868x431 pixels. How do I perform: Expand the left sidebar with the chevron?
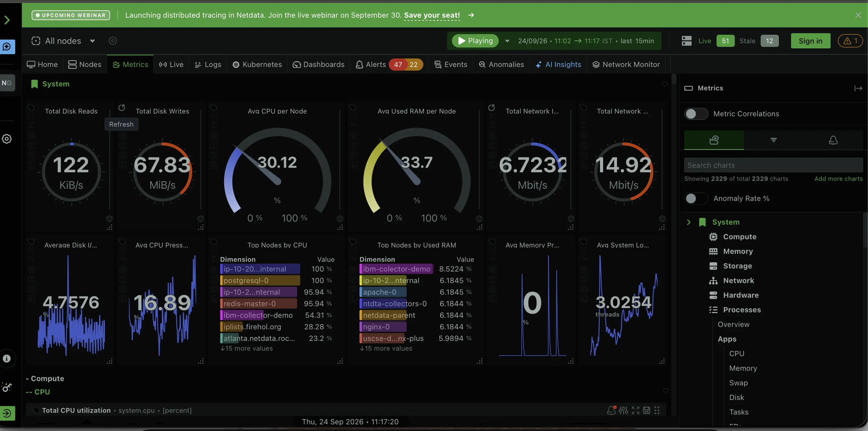7,20
